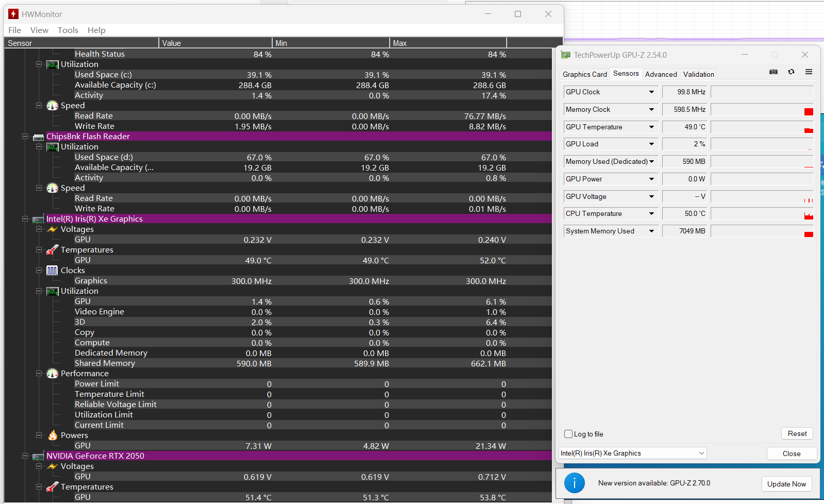824x504 pixels.
Task: Switch to the Validation tab in GPU-Z
Action: click(x=699, y=74)
